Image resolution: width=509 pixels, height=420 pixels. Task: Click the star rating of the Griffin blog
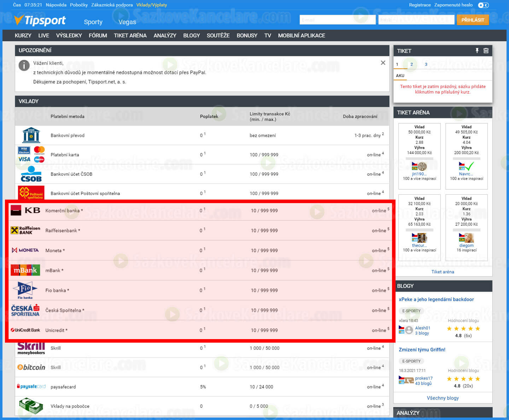[x=463, y=379]
